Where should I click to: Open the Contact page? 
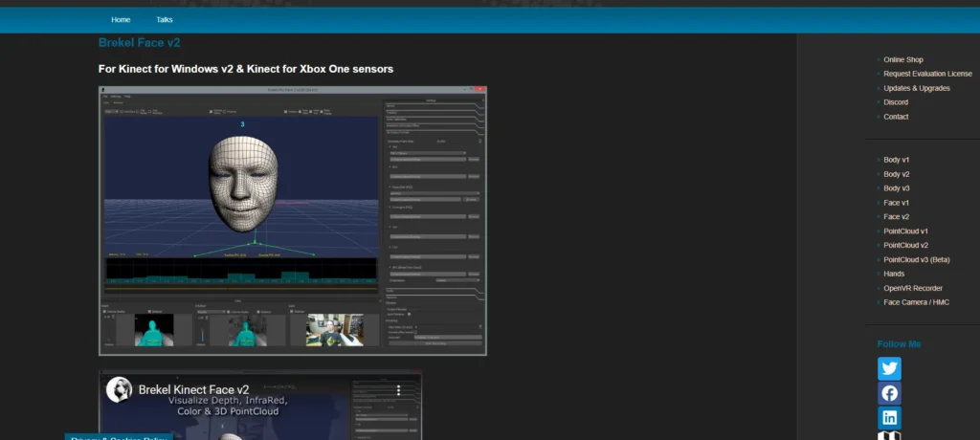[x=896, y=117]
